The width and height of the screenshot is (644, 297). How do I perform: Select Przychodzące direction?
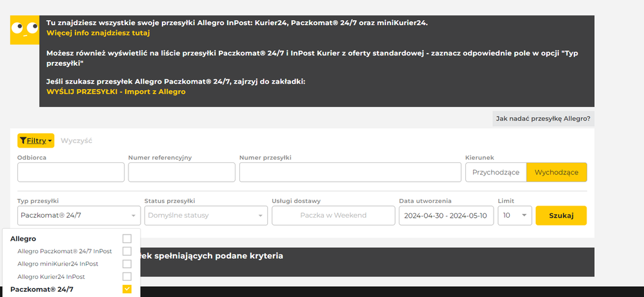click(x=496, y=172)
